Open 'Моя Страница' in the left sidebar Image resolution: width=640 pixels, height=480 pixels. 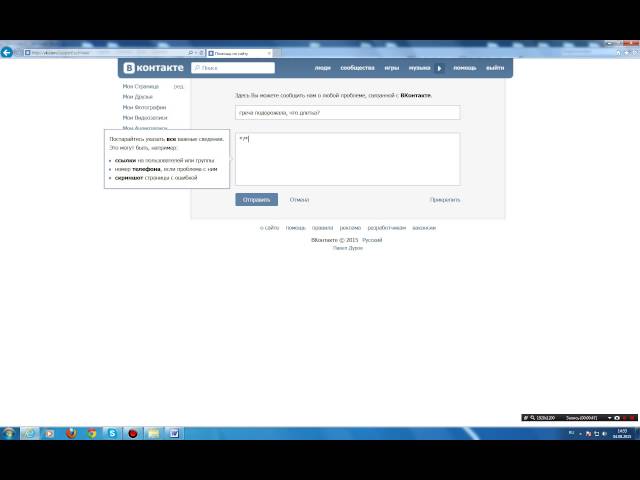click(x=141, y=87)
